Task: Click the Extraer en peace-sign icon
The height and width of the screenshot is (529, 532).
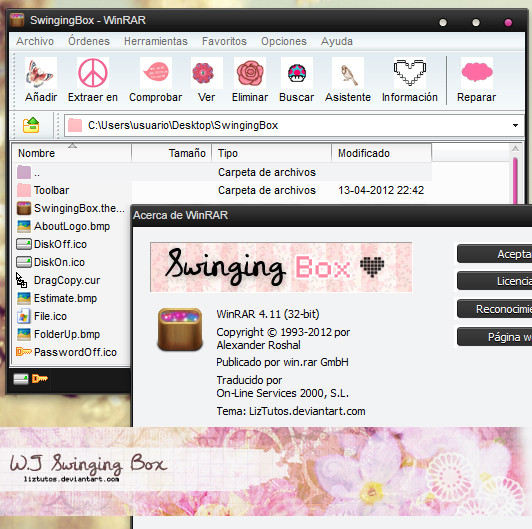Action: [x=93, y=73]
